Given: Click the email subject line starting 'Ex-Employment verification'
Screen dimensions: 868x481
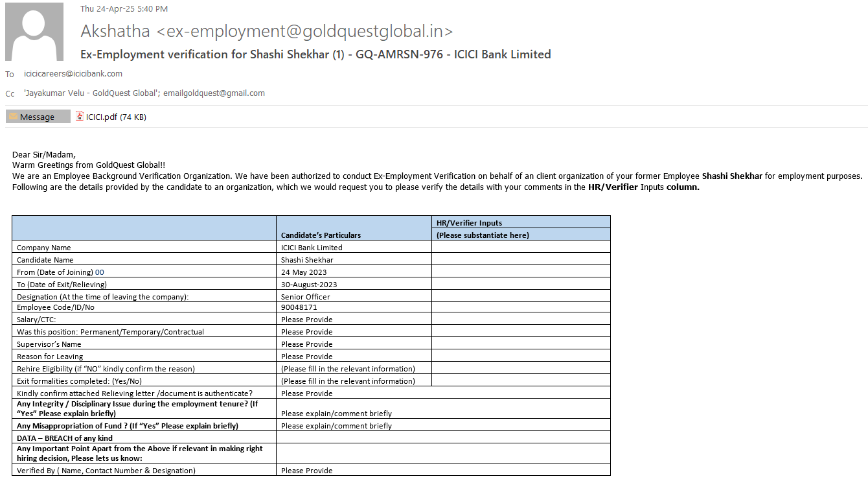Looking at the screenshot, I should point(315,54).
